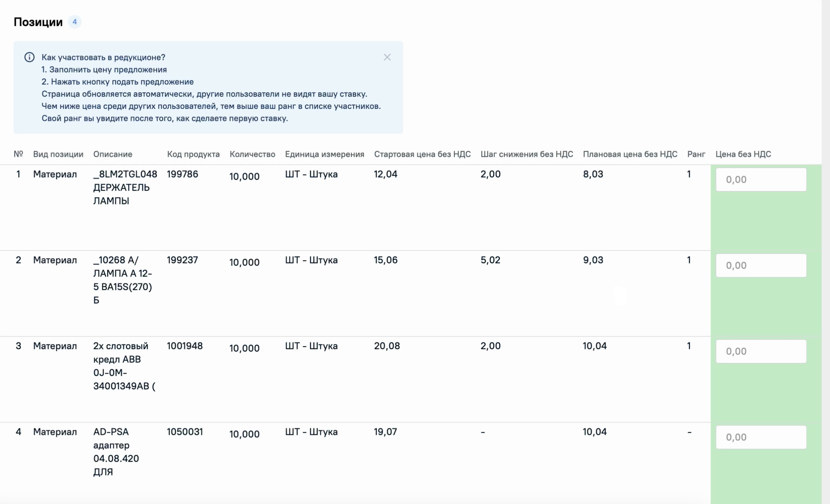Screen dimensions: 830x504
Task: Click planned price 8,03
Action: [593, 174]
